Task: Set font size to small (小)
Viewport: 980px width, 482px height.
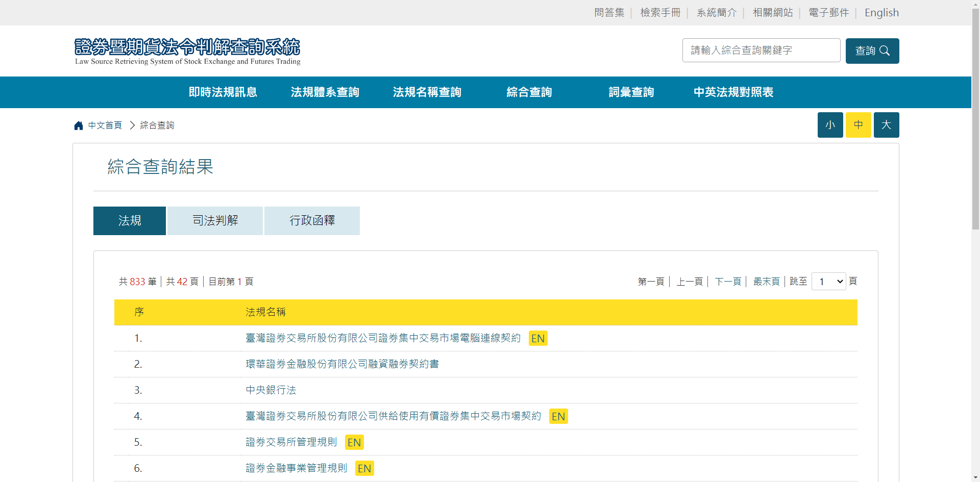Action: (830, 125)
